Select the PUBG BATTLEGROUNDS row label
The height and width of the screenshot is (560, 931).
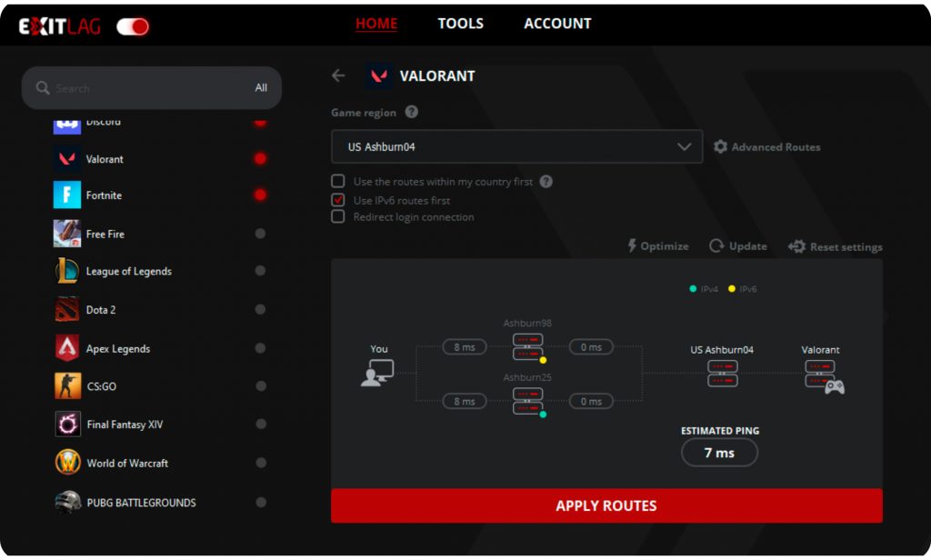(x=141, y=503)
